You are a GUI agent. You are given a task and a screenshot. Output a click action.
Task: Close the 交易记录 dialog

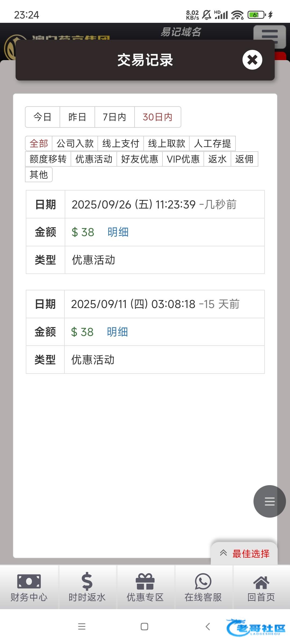click(252, 60)
